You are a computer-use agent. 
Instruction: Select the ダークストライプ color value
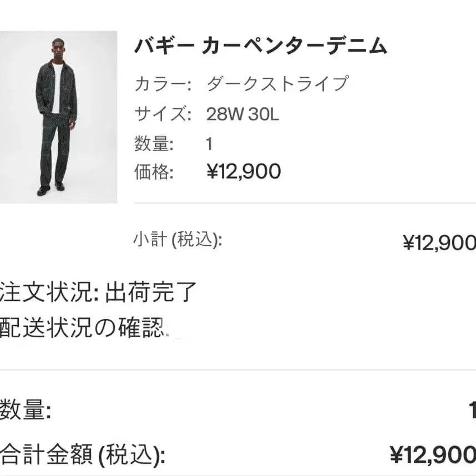(x=277, y=84)
